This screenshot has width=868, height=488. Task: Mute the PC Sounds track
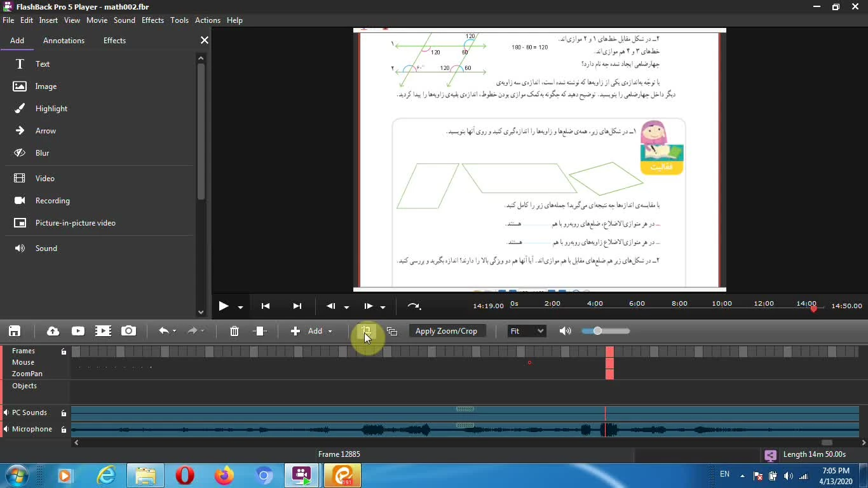pos(6,413)
